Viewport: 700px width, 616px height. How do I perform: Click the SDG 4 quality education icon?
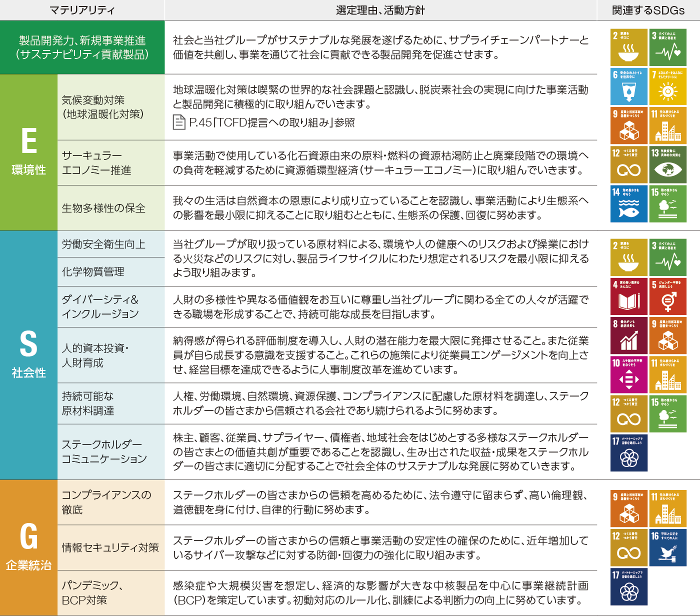pos(629,296)
